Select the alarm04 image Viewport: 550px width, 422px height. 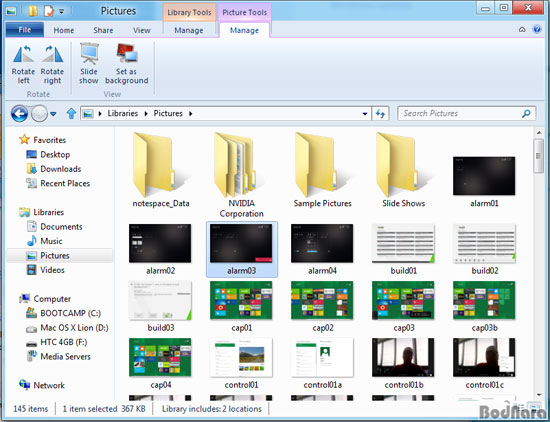(x=322, y=243)
